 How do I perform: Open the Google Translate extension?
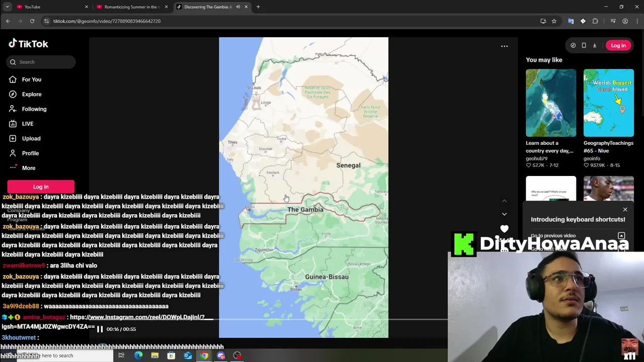coord(571,21)
